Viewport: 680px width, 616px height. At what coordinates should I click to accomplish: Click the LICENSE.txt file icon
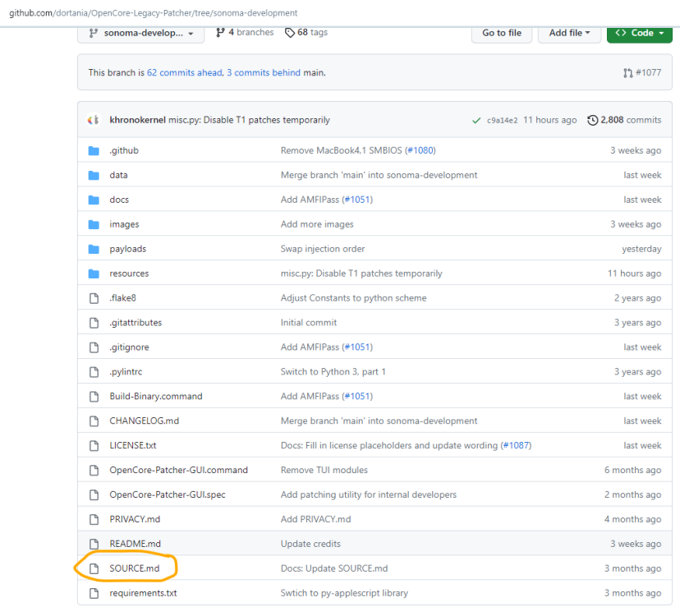[x=94, y=445]
